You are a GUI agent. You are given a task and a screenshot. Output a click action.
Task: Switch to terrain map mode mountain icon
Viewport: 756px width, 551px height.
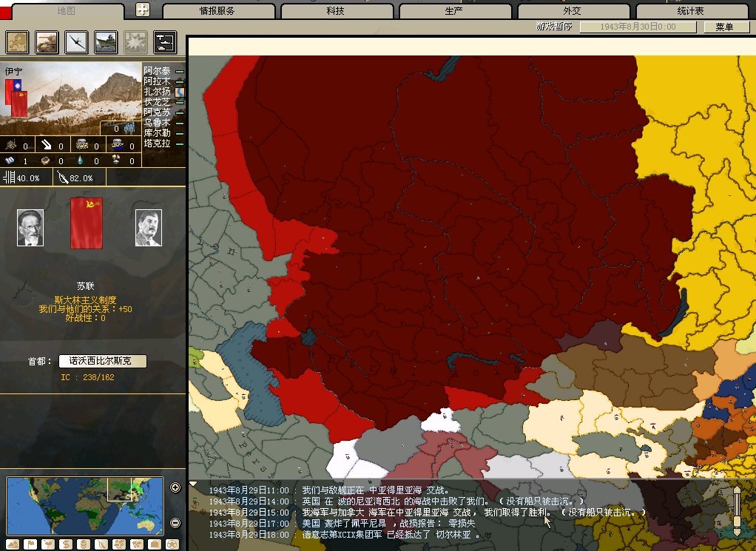point(13,544)
